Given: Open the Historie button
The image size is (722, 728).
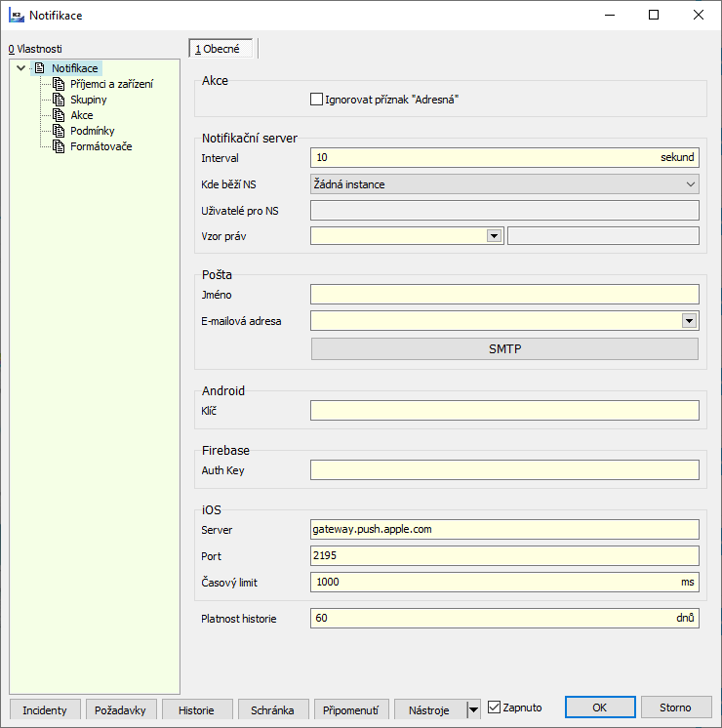Looking at the screenshot, I should (198, 709).
